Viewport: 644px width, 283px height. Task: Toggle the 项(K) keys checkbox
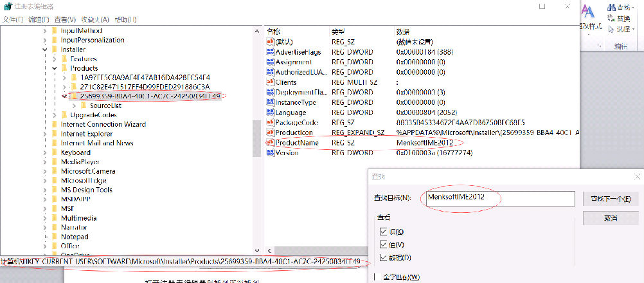pyautogui.click(x=384, y=232)
